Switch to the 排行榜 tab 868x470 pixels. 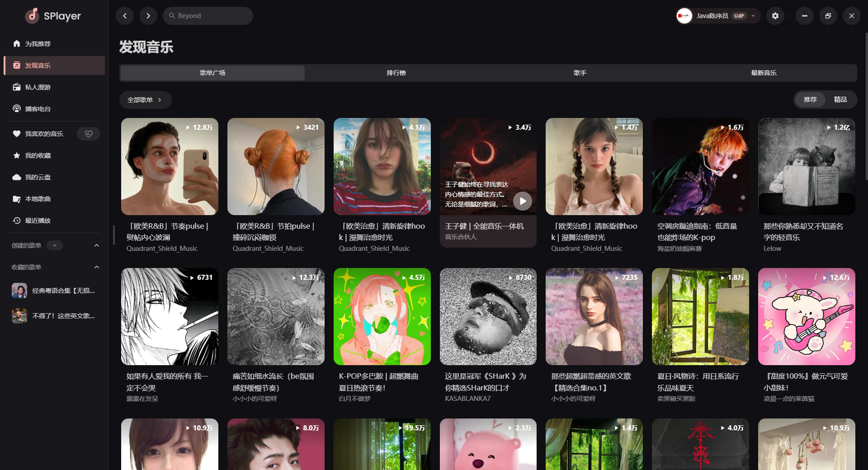pos(396,73)
